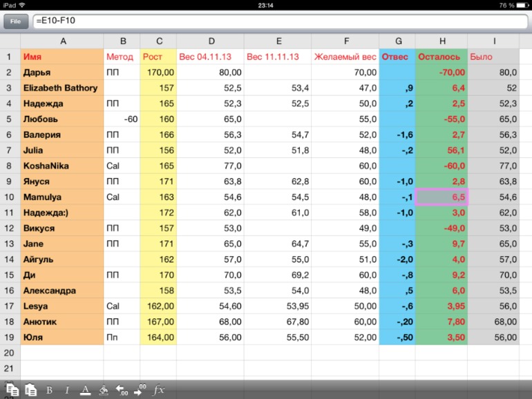The width and height of the screenshot is (532, 399).
Task: Toggle italic formatting with I icon
Action: tap(67, 390)
